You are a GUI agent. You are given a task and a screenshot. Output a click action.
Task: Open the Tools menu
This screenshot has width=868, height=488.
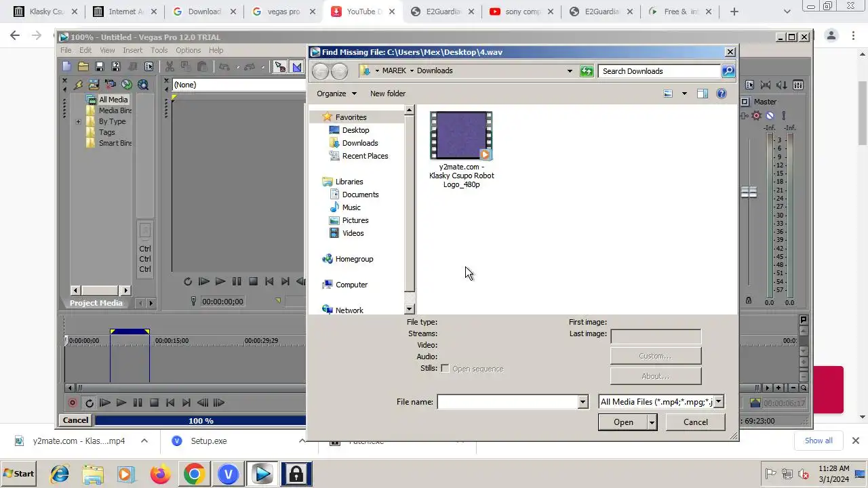tap(159, 50)
